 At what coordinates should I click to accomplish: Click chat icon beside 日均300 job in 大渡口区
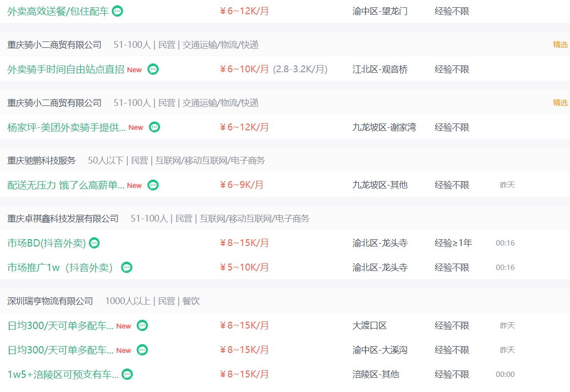[142, 326]
